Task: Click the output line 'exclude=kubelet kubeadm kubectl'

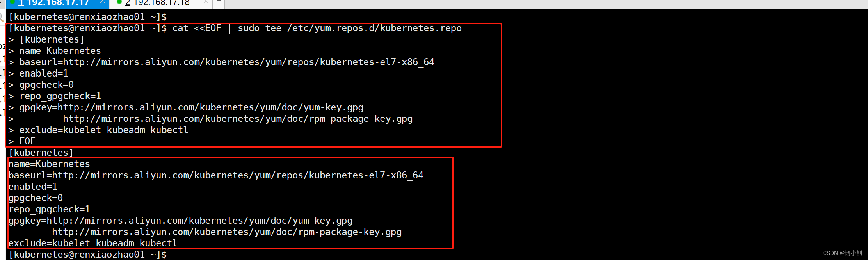Action: (x=93, y=243)
